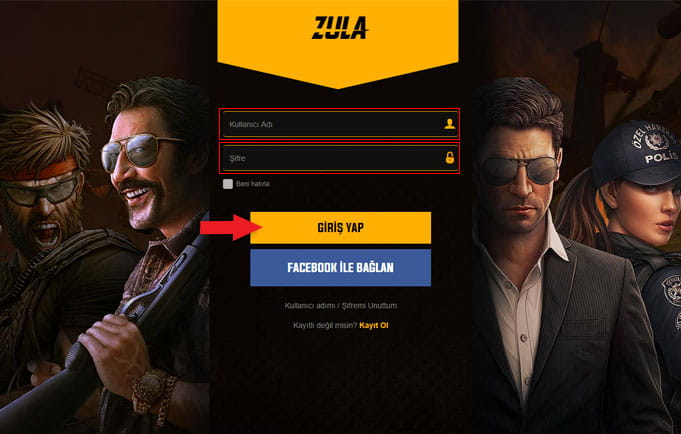Click the POLİS emblem on the cap
The height and width of the screenshot is (434, 681).
653,141
